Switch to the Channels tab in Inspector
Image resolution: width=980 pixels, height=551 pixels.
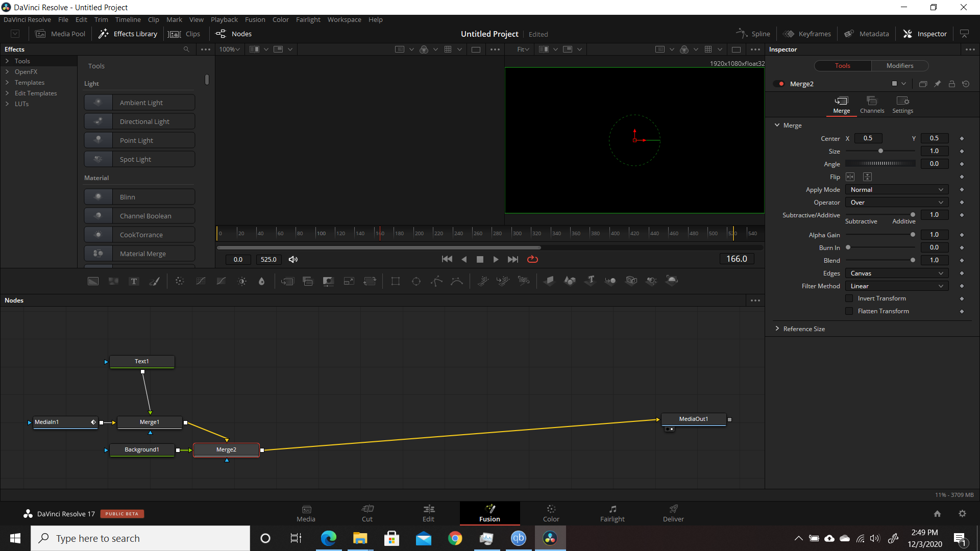pos(872,105)
